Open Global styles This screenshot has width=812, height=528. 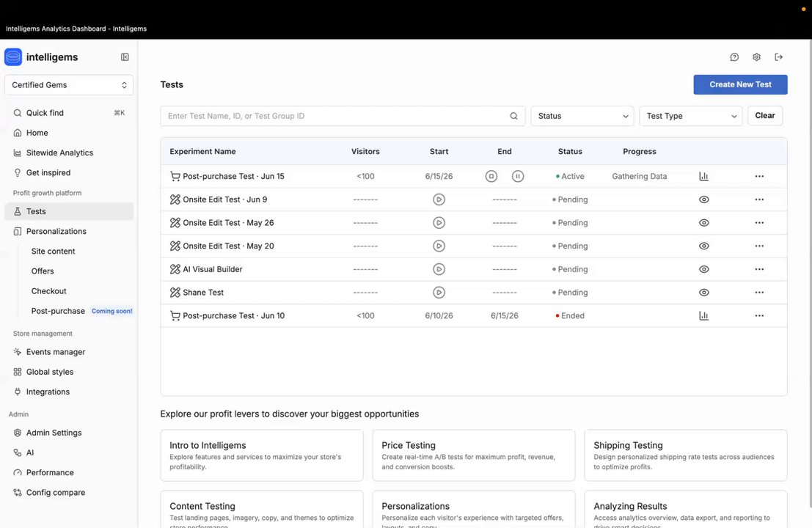(69, 372)
